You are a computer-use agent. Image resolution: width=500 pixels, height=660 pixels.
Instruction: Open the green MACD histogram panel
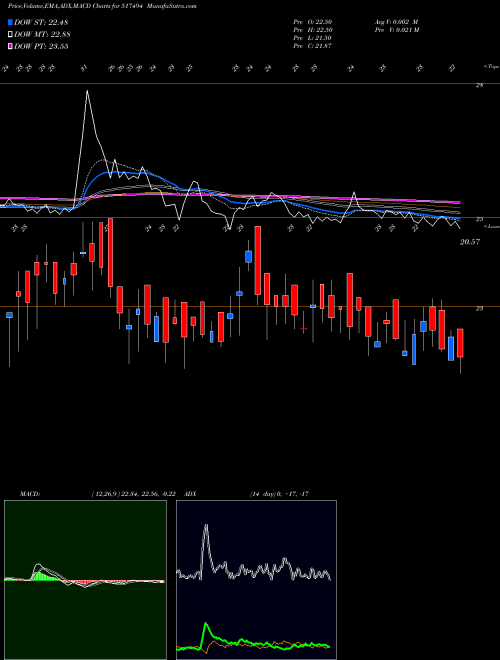[x=85, y=580]
